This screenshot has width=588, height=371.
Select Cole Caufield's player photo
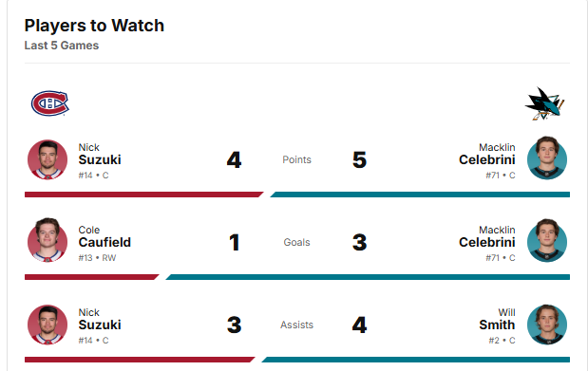(47, 241)
